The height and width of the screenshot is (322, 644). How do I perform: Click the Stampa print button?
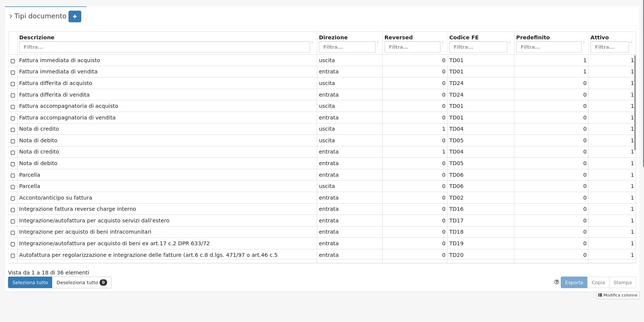[x=622, y=283]
